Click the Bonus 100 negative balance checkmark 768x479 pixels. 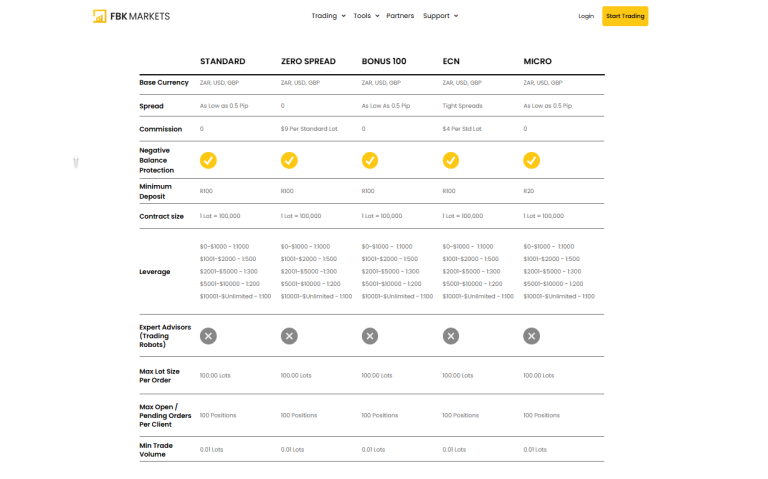coord(370,160)
